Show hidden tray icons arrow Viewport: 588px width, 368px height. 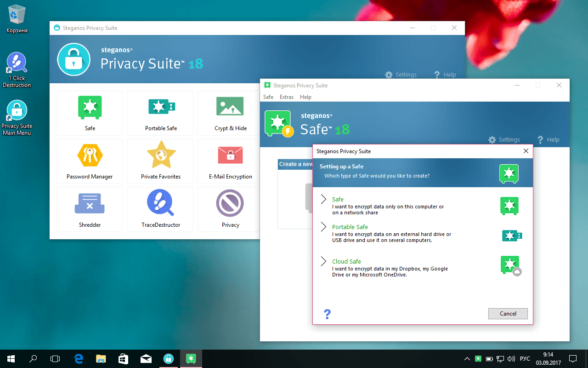pyautogui.click(x=467, y=359)
